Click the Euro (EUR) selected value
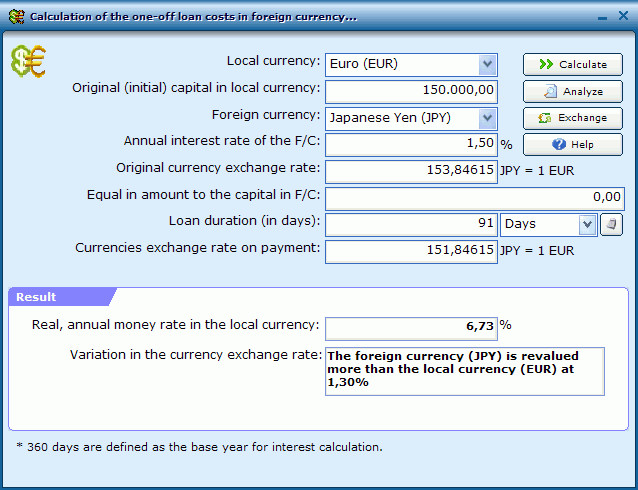The height and width of the screenshot is (490, 638). point(363,64)
